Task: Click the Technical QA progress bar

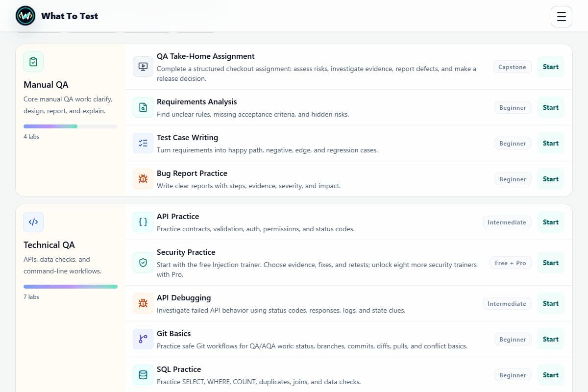Action: click(x=71, y=287)
